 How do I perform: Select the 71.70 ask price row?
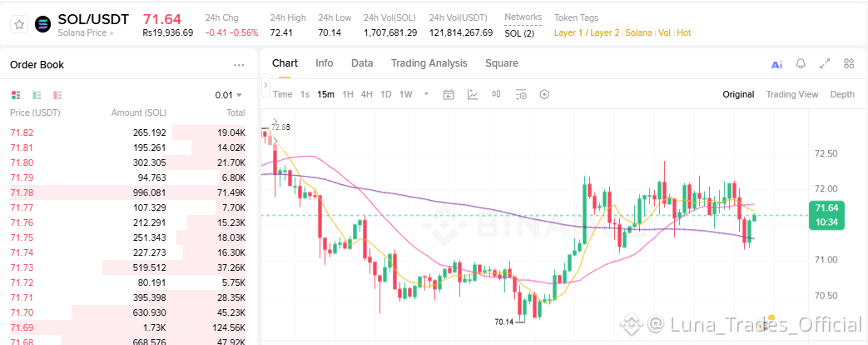pos(128,312)
